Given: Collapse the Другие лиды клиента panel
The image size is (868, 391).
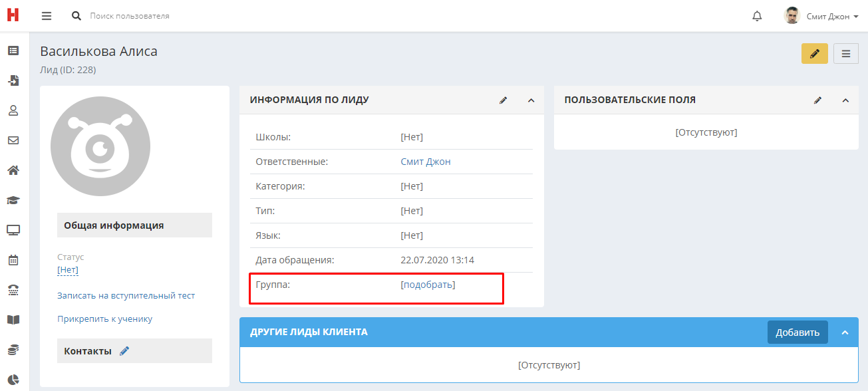Looking at the screenshot, I should pyautogui.click(x=845, y=332).
